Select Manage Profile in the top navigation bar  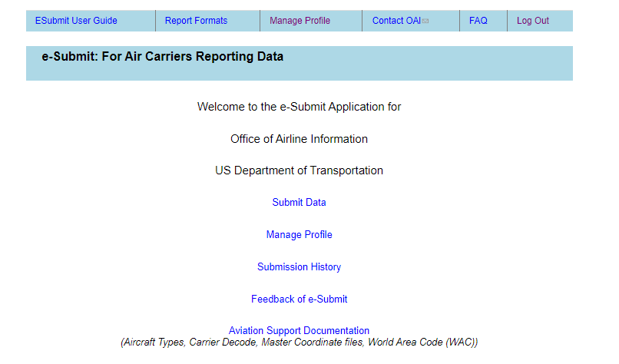point(300,21)
